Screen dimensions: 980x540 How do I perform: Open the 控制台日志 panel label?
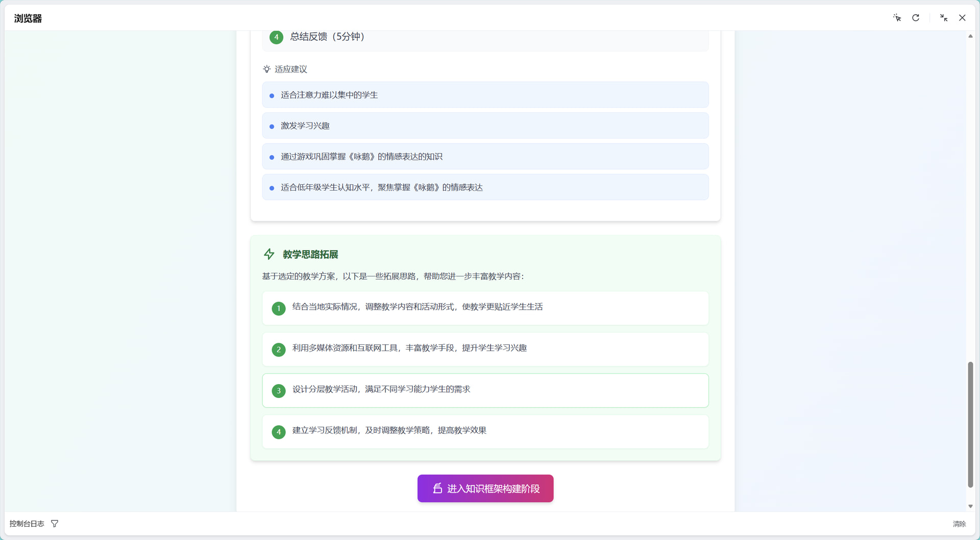pyautogui.click(x=27, y=524)
